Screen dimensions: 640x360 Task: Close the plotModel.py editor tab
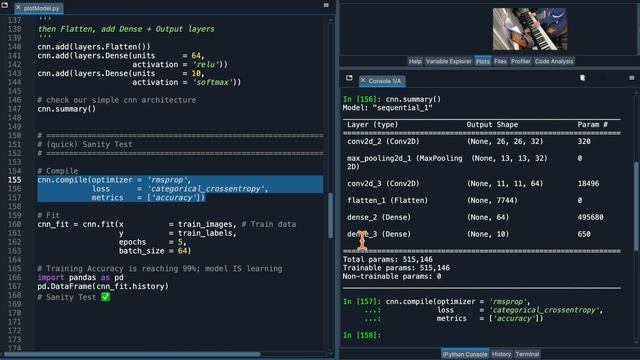[18, 8]
